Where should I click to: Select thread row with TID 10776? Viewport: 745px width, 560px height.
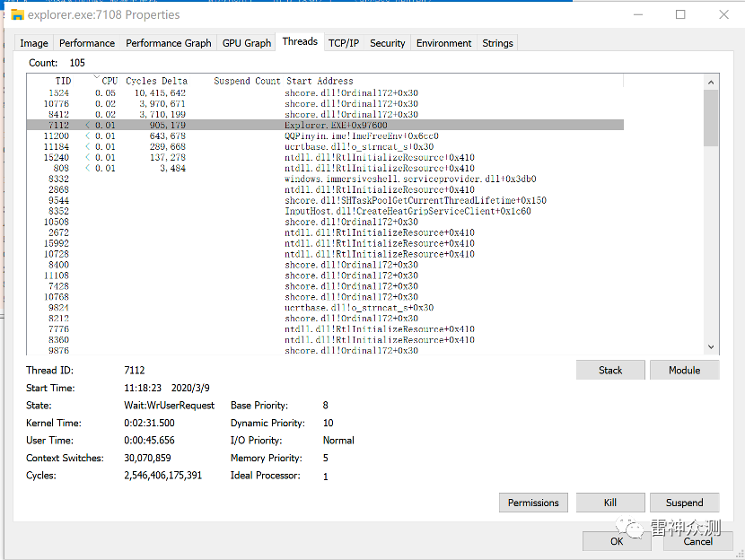[x=325, y=103]
